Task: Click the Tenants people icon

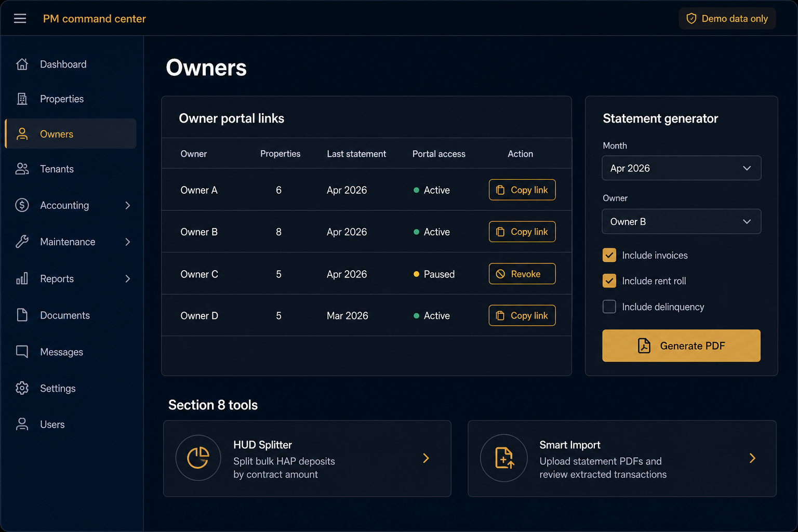Action: (22, 169)
